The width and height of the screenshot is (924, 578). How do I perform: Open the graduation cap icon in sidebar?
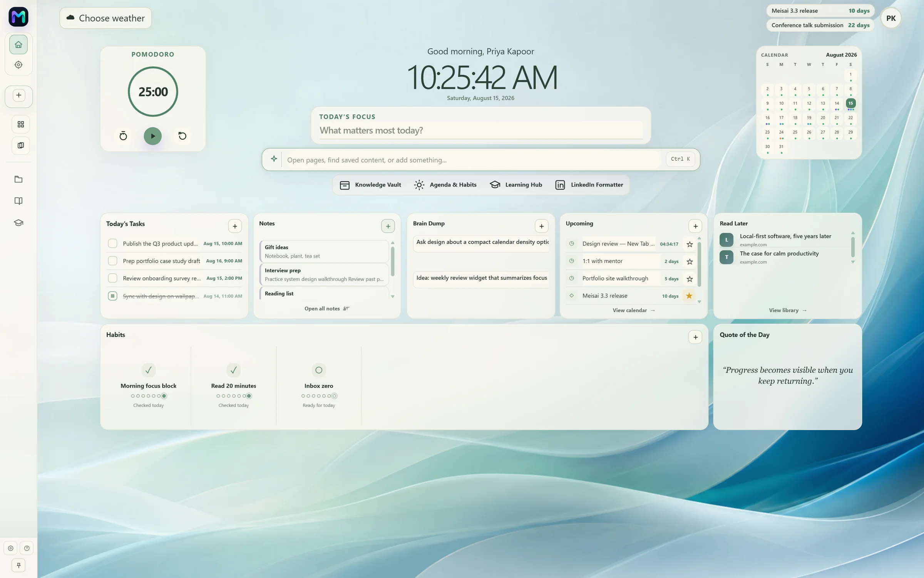(x=18, y=223)
